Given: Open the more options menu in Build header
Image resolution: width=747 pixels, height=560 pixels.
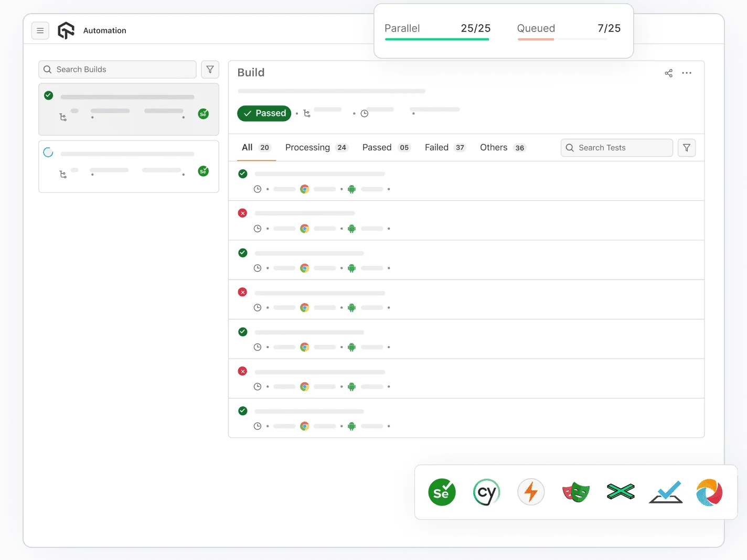Looking at the screenshot, I should pyautogui.click(x=687, y=73).
